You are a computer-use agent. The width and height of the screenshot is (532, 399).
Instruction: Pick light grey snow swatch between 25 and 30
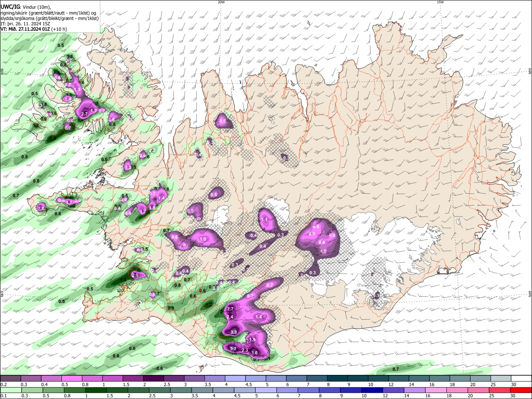[x=501, y=379]
